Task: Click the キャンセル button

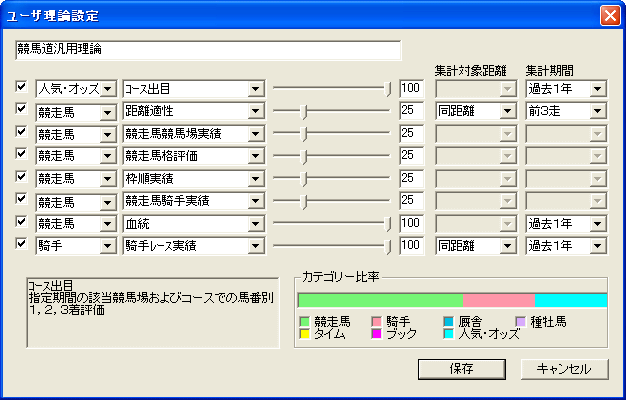Action: [x=565, y=369]
